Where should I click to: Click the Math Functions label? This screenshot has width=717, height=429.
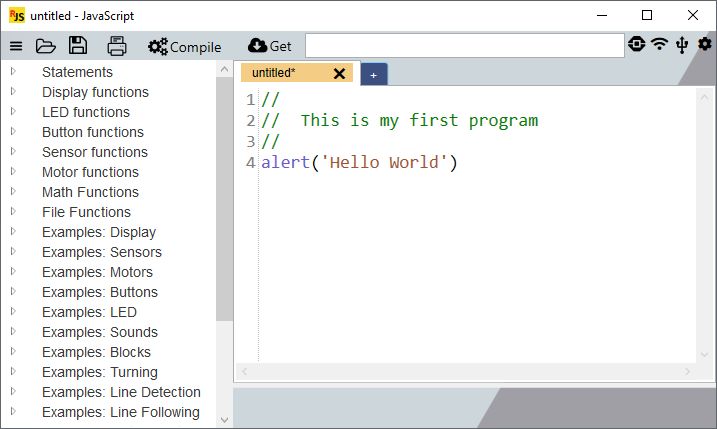[x=91, y=192]
